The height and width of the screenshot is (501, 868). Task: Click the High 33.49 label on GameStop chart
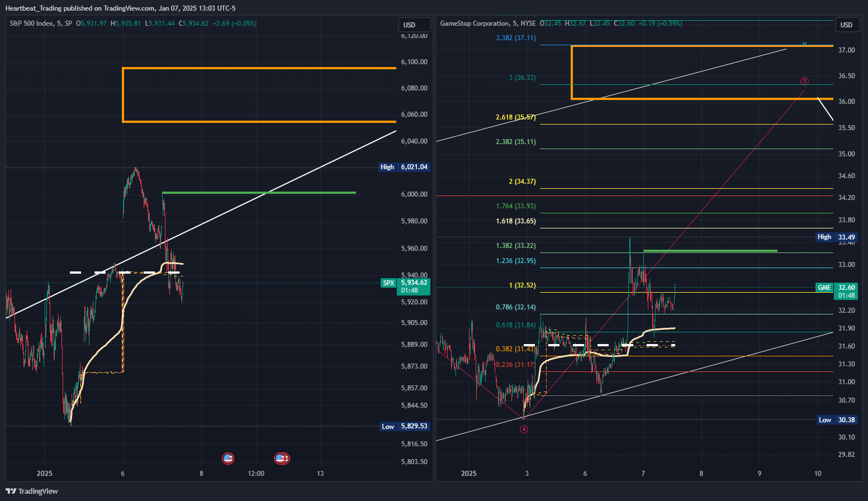[x=837, y=237]
